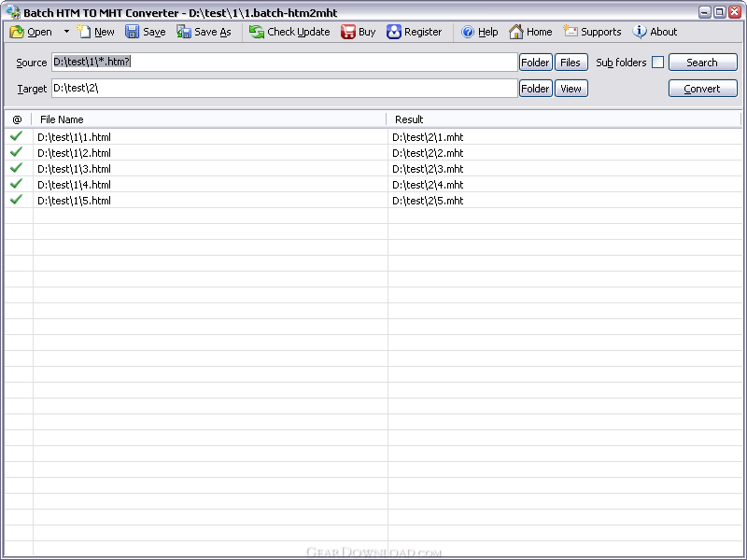This screenshot has height=560, width=747.
Task: Click the Source Folder button
Action: point(535,63)
